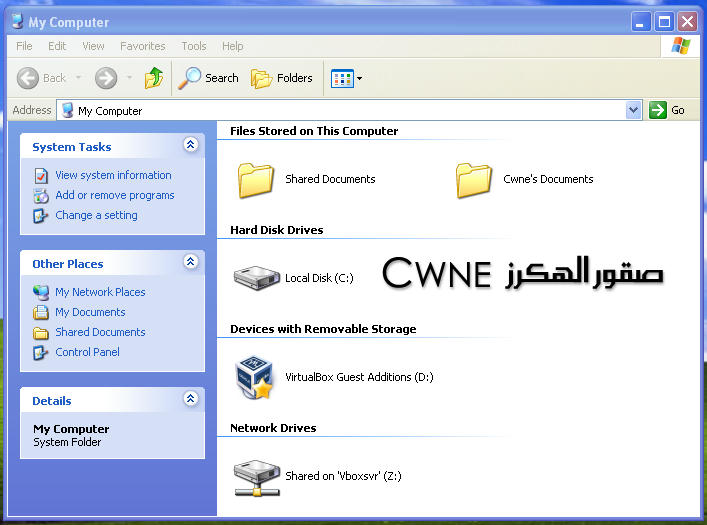Click the My Network Places icon
The height and width of the screenshot is (525, 707).
(x=41, y=292)
